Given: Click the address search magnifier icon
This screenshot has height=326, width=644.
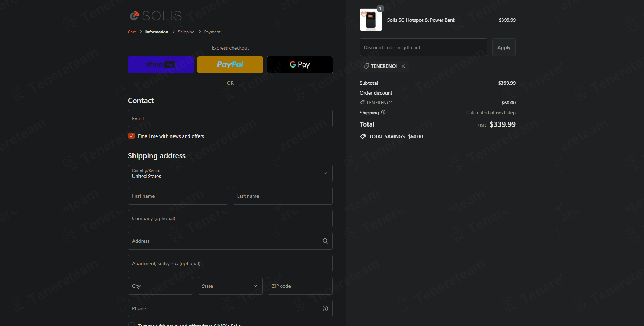Looking at the screenshot, I should tap(325, 241).
